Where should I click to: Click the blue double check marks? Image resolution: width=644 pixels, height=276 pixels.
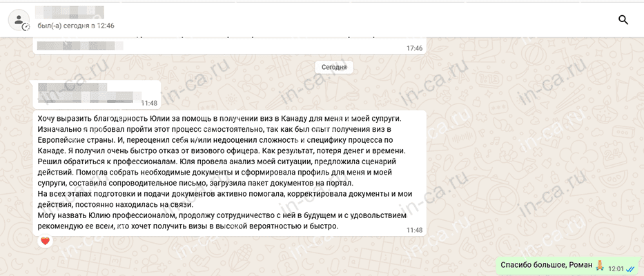[x=632, y=268]
